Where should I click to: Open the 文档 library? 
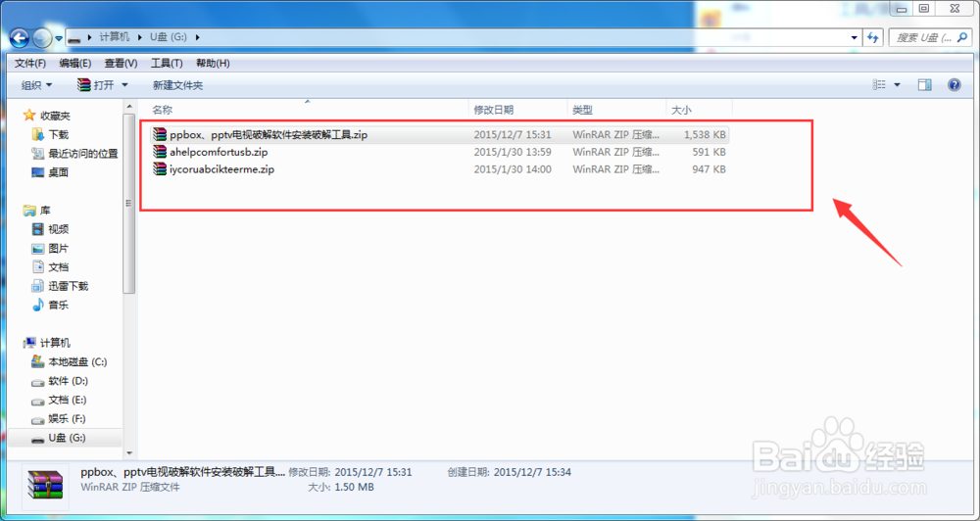pyautogui.click(x=50, y=267)
